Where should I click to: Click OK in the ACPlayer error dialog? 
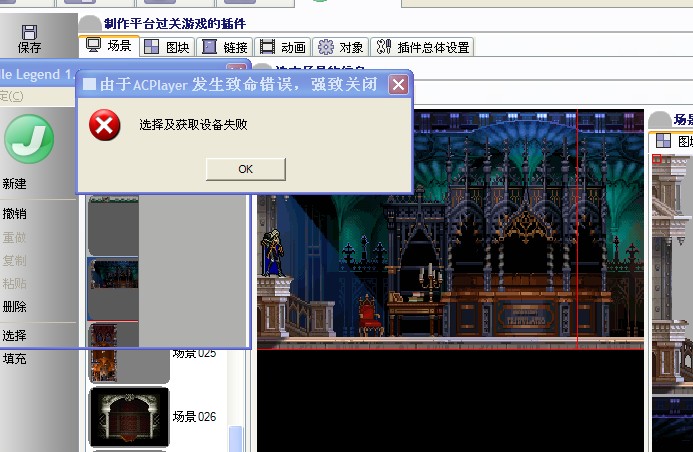click(246, 169)
